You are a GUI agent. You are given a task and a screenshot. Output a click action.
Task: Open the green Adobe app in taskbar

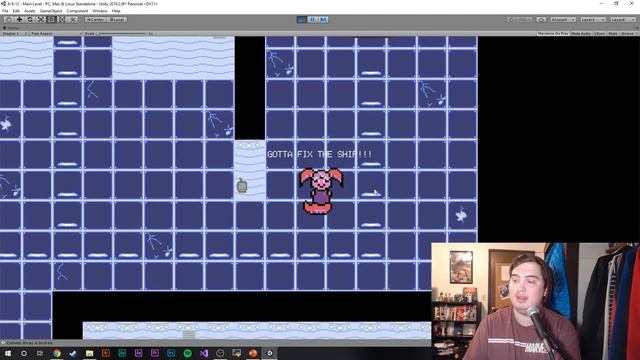pos(122,353)
